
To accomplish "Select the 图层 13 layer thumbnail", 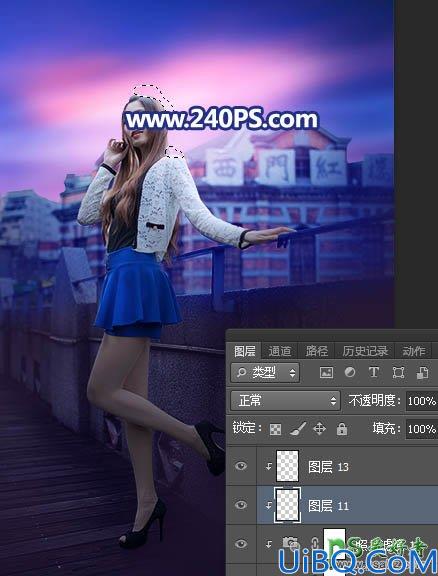I will coord(287,467).
